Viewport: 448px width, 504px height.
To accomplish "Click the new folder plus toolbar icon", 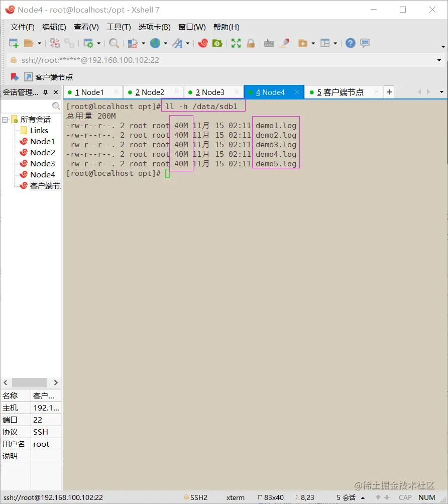I will pos(303,43).
